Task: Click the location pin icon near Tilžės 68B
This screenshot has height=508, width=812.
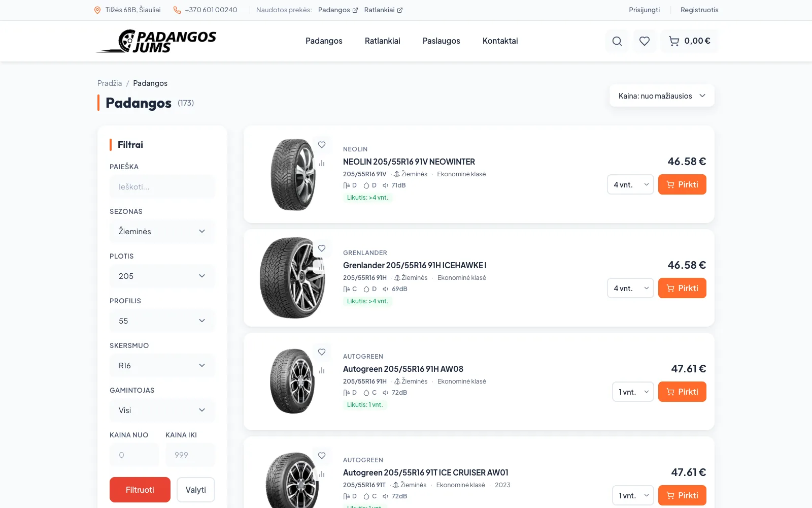Action: [97, 10]
